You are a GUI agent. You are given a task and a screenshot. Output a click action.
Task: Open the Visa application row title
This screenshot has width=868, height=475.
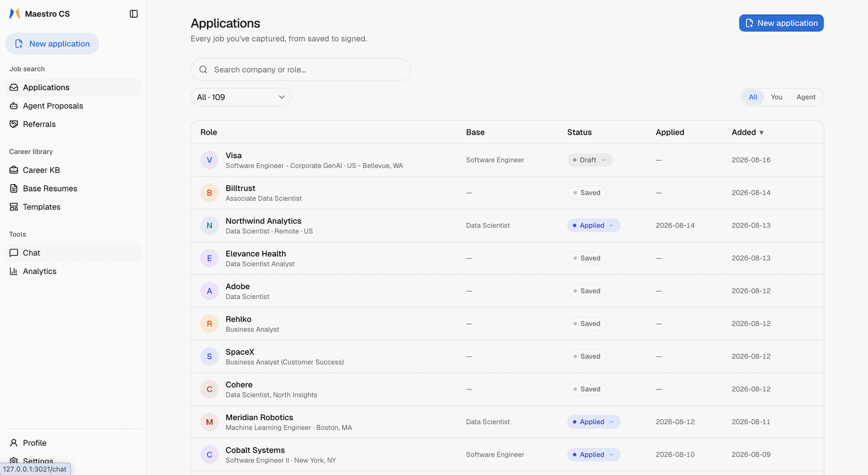coord(234,156)
